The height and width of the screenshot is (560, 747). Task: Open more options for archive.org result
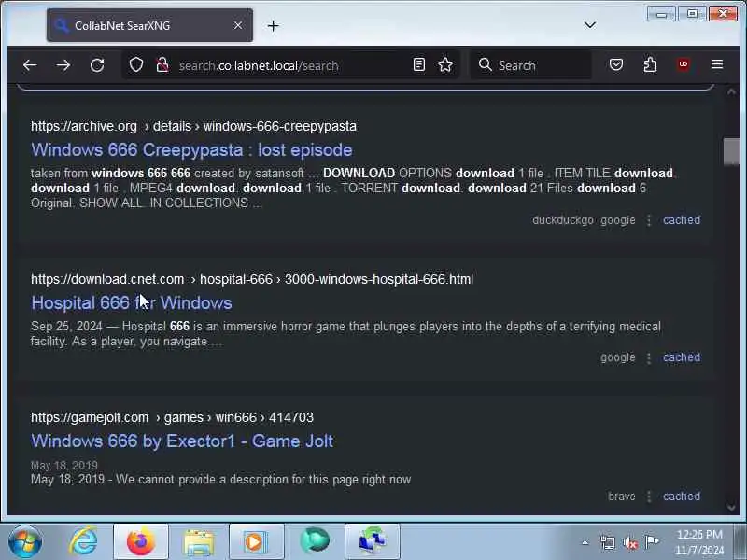tap(648, 220)
